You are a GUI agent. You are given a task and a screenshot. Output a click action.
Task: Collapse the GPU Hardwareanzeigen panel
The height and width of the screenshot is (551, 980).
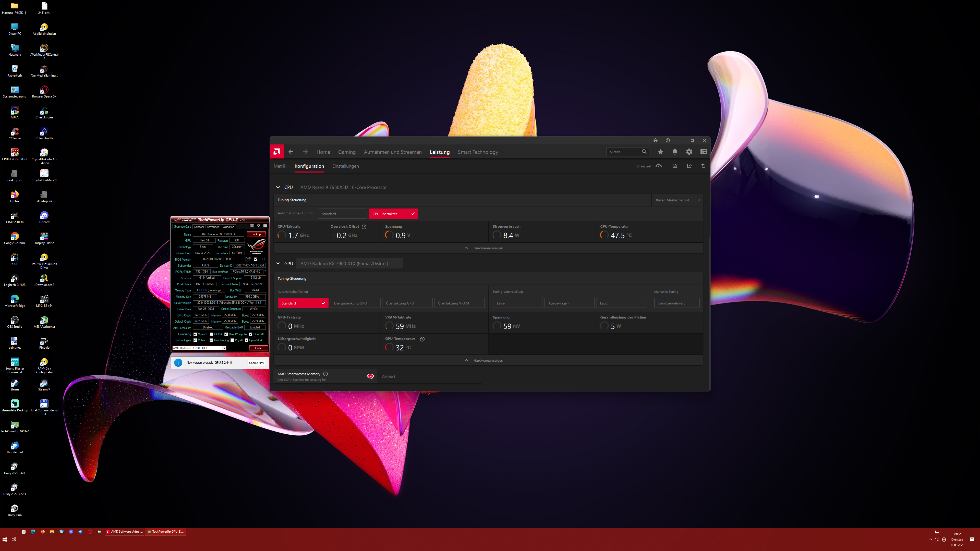coord(466,360)
